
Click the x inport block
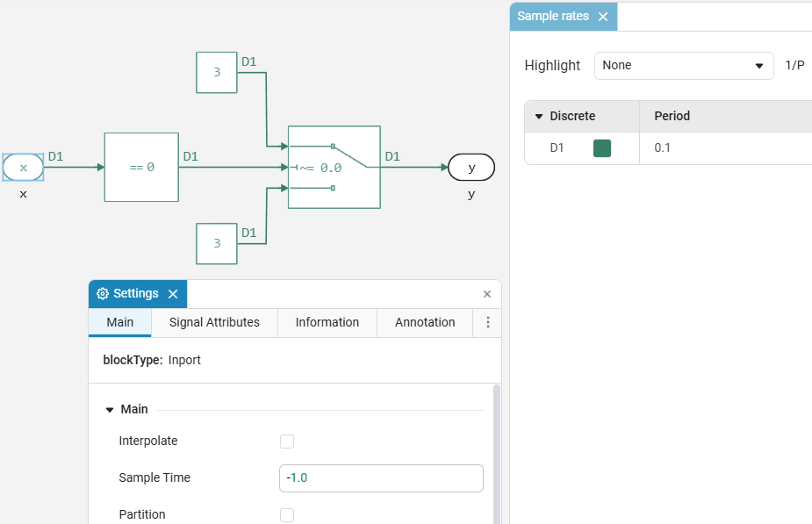pos(23,167)
